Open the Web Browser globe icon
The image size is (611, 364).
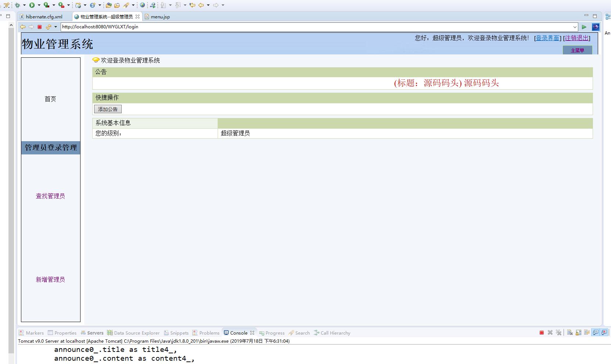click(142, 5)
